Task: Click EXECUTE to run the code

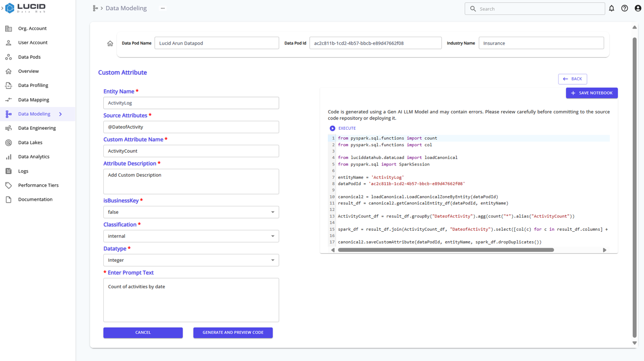Action: (347, 128)
